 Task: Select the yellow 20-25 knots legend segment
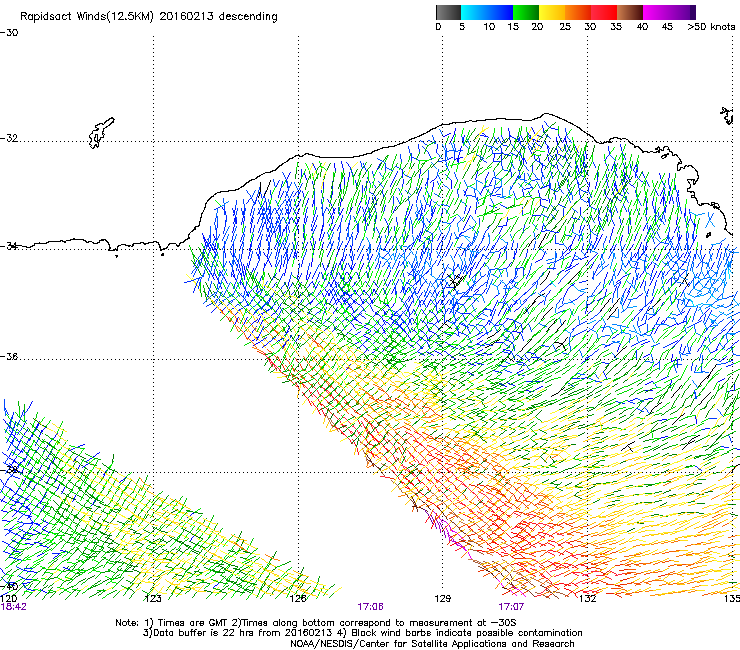coord(552,12)
